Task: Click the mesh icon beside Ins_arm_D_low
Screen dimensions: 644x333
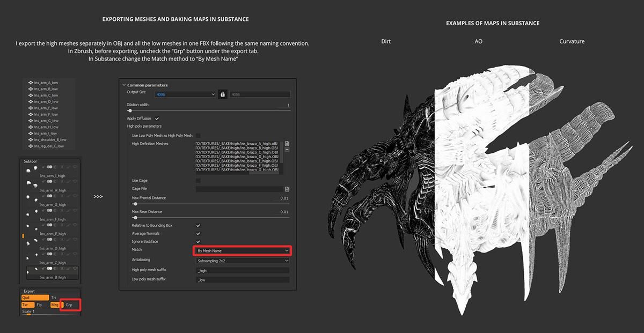Action: point(31,102)
